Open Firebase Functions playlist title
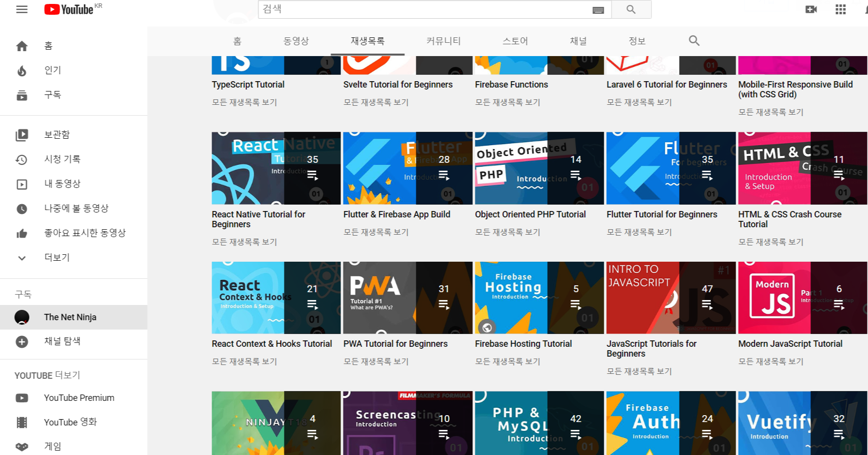The image size is (868, 455). (x=511, y=85)
